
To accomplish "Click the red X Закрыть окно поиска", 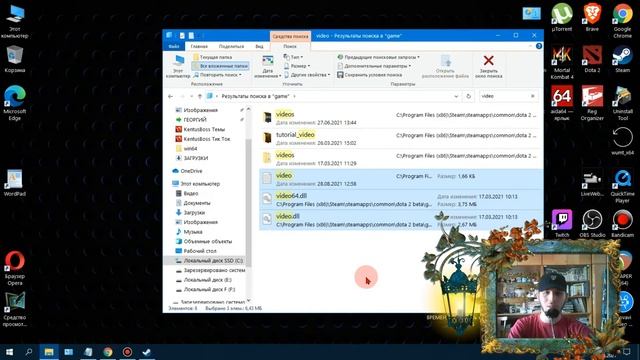I will coord(489,67).
